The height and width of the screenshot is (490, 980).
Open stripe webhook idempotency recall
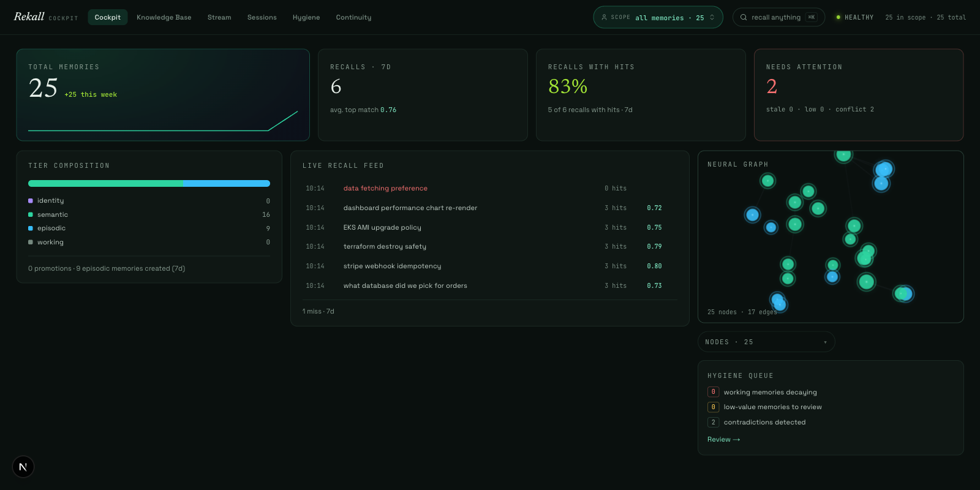coord(490,266)
